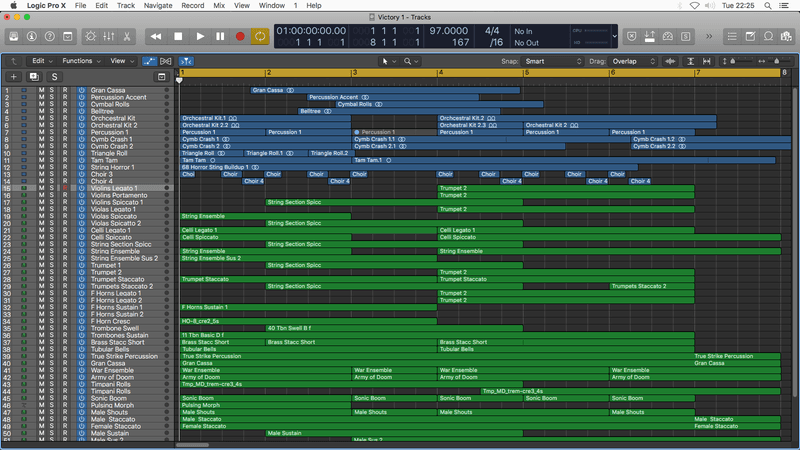
Task: Open the Window menu
Action: tap(272, 6)
